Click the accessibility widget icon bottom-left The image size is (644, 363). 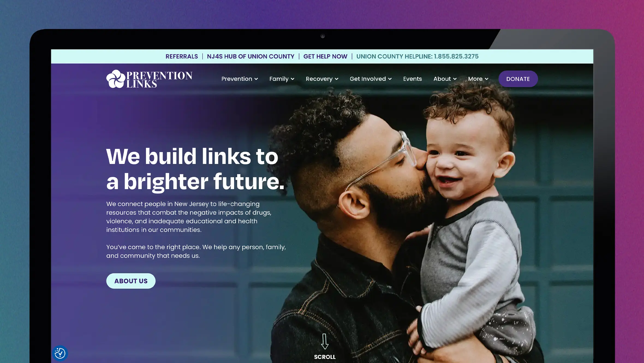pos(60,353)
